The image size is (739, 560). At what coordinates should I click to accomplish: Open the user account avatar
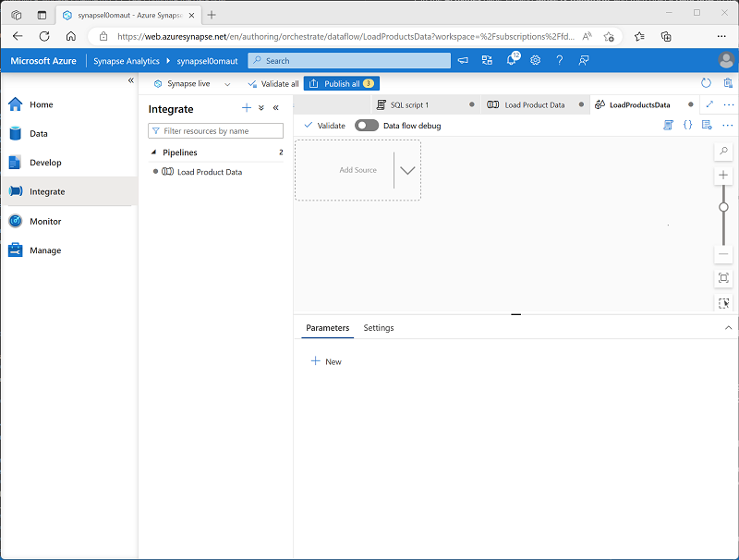tap(726, 60)
